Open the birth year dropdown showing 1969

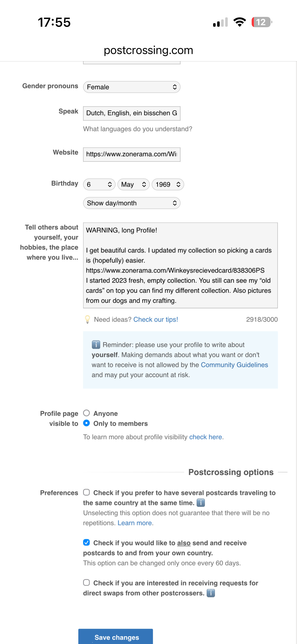tap(168, 184)
